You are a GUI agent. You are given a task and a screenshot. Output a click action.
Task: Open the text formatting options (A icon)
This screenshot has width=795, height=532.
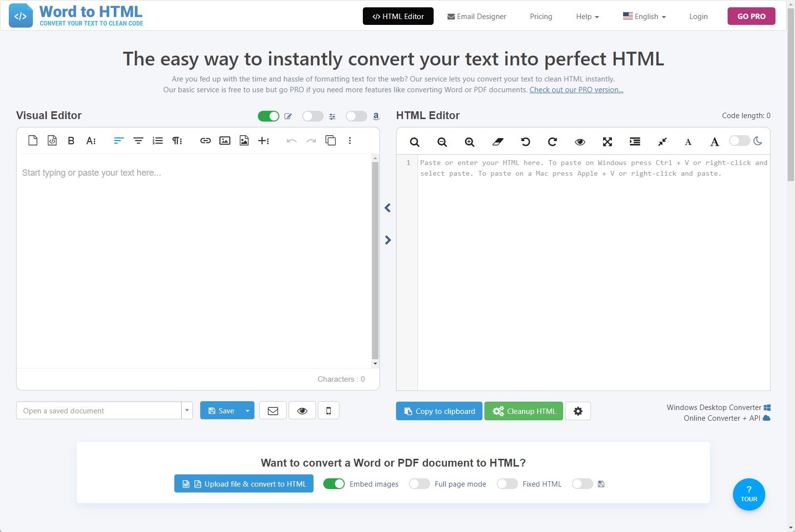(91, 141)
